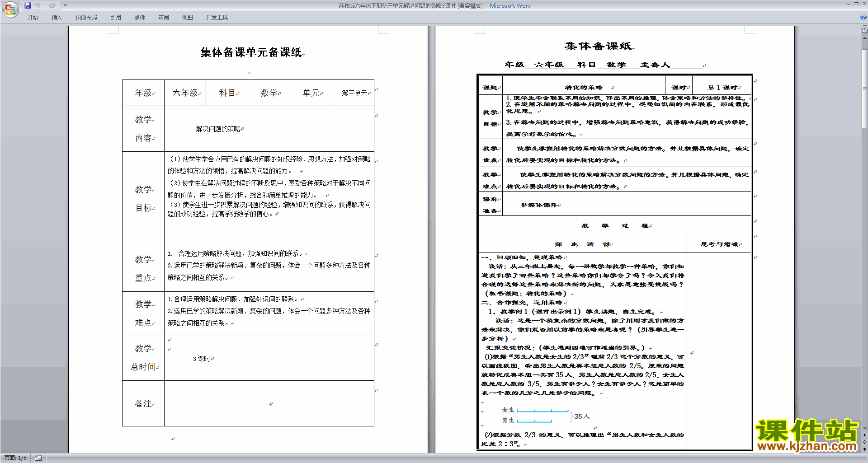Click the 解决问题的策略 cell text
The width and height of the screenshot is (868, 463).
(x=218, y=129)
